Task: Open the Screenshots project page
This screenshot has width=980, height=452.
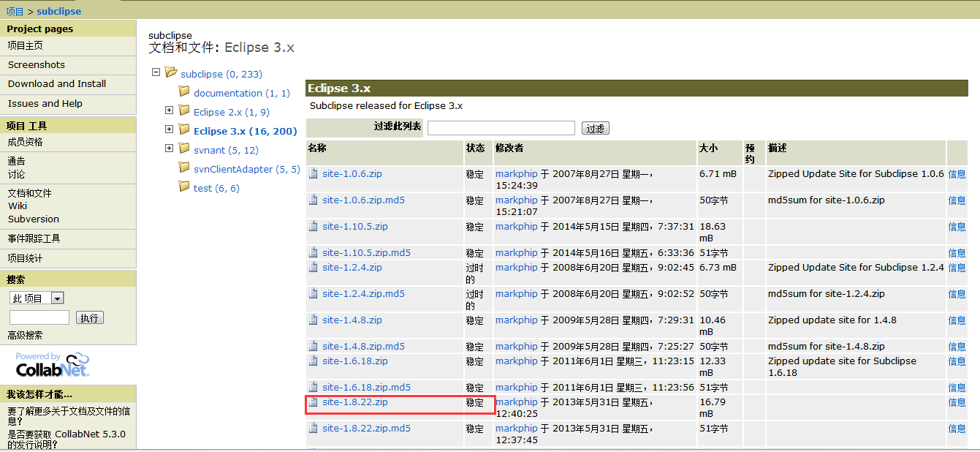Action: point(37,64)
